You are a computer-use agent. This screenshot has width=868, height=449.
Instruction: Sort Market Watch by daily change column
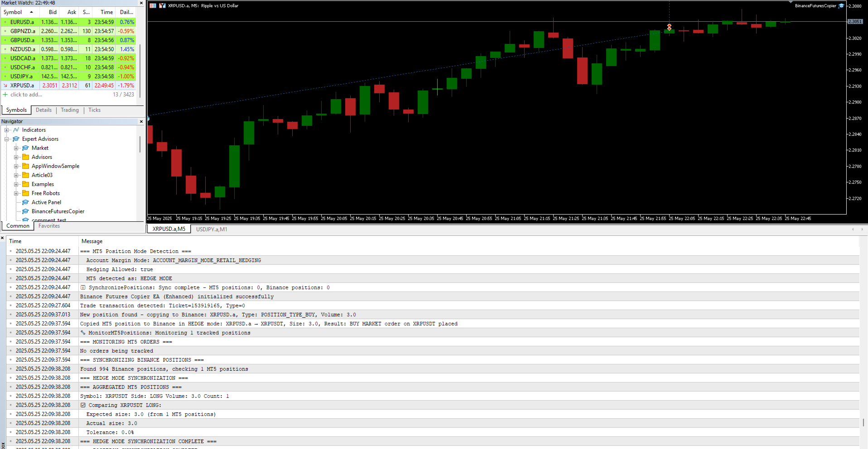pyautogui.click(x=126, y=12)
